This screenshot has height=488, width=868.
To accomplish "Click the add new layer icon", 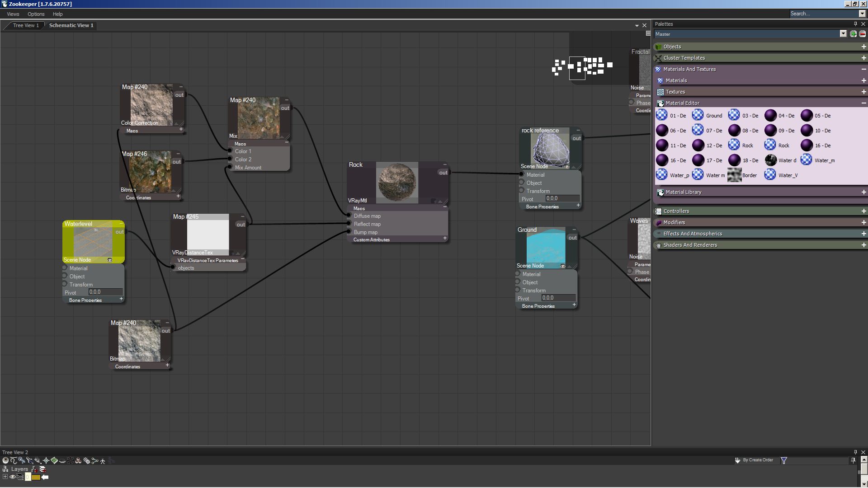I will pos(42,469).
